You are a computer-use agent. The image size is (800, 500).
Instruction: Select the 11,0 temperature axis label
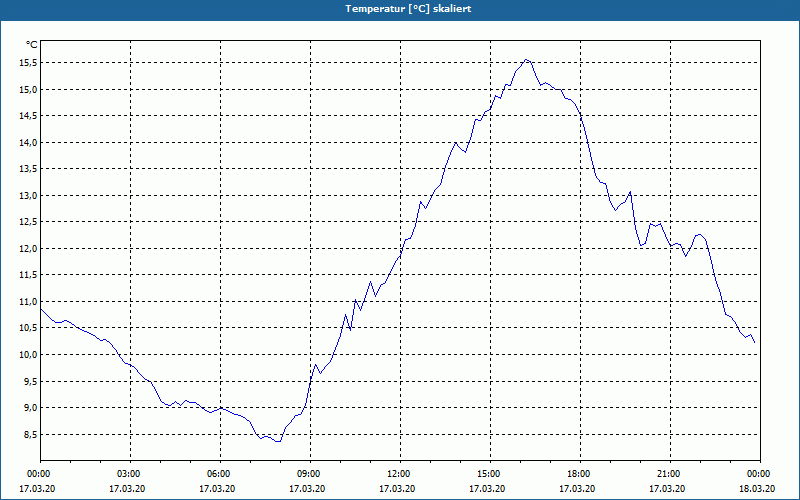(x=28, y=302)
